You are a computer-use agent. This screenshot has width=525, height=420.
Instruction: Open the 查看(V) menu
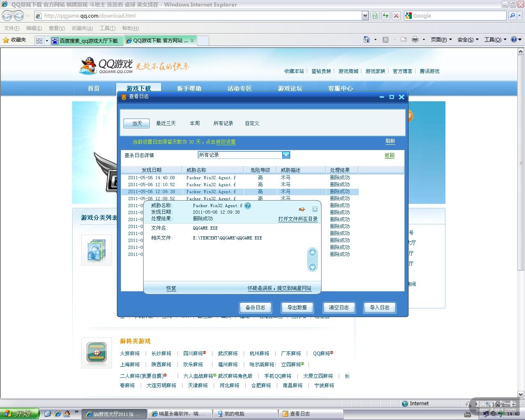(57, 28)
